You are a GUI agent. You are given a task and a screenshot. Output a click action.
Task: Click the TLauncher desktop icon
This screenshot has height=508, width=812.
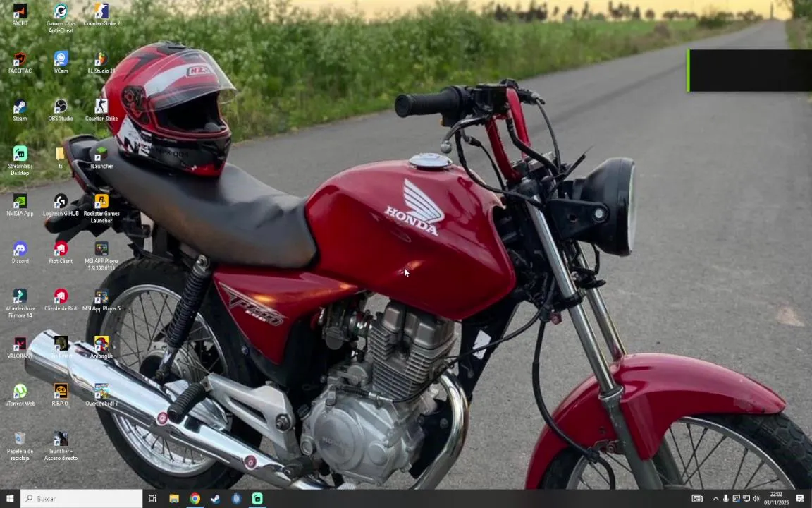tap(101, 157)
